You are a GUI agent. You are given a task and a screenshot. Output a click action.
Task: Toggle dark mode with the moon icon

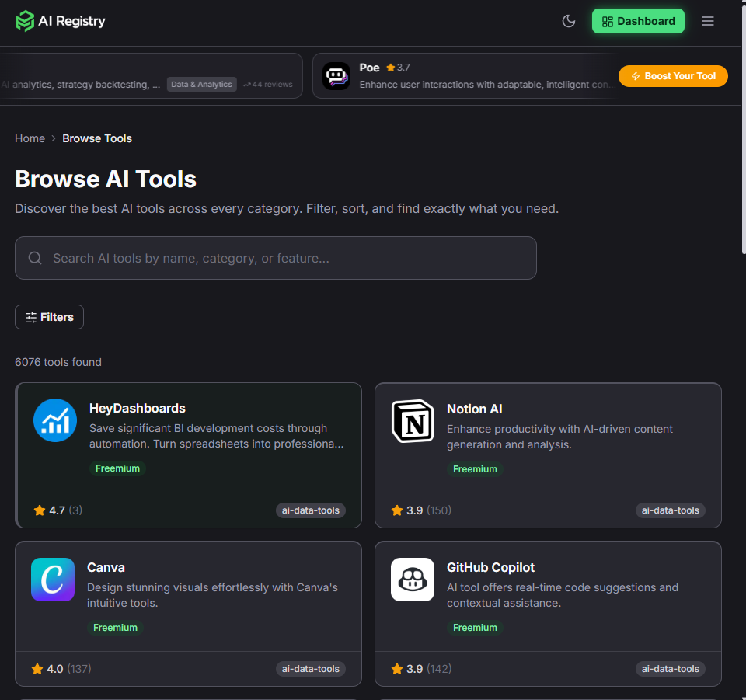pyautogui.click(x=569, y=21)
